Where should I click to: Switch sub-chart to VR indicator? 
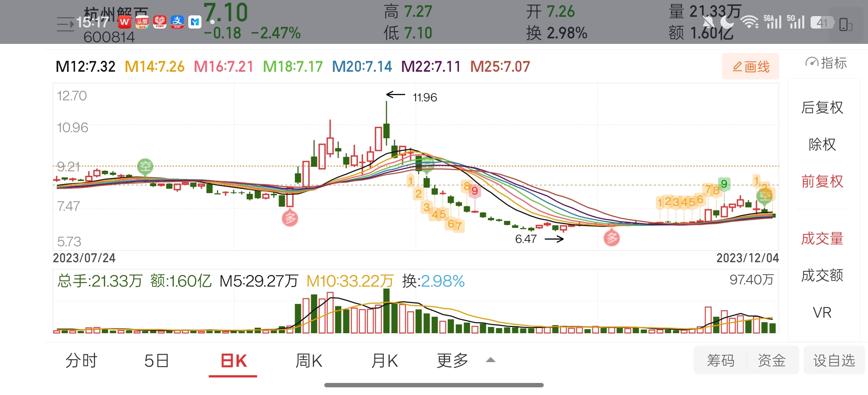[x=822, y=313]
